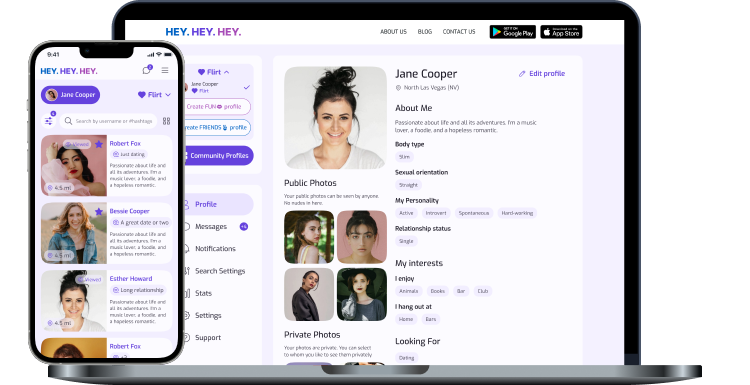Click Create FUN profile button
Viewport: 750px width, 385px height.
pos(217,107)
